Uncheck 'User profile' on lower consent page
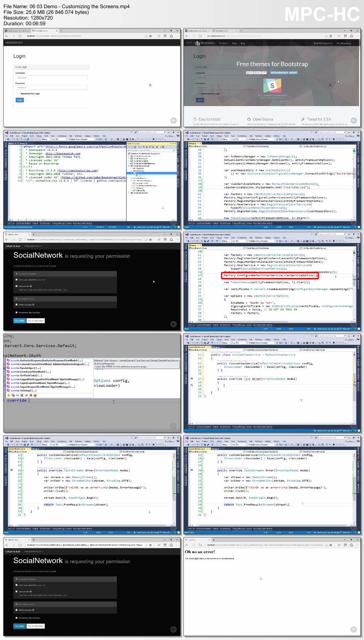Image resolution: width=364 pixels, height=640 pixels. coord(16,592)
